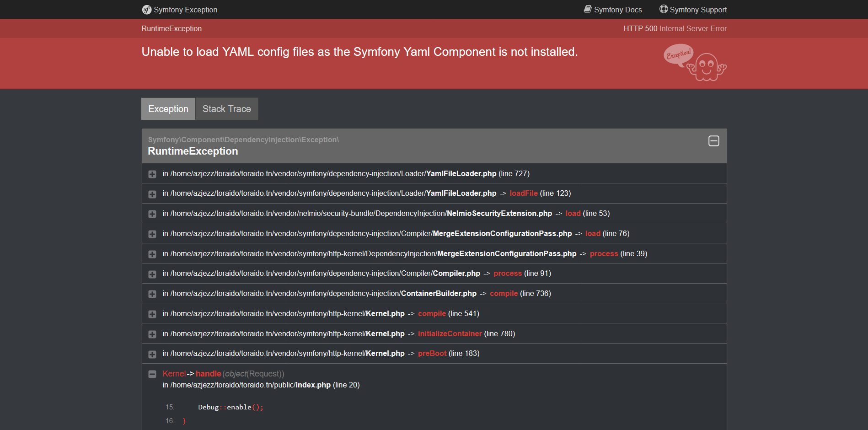Click the index.php file path line 20
Screen dimensions: 868x430
[x=265, y=385]
